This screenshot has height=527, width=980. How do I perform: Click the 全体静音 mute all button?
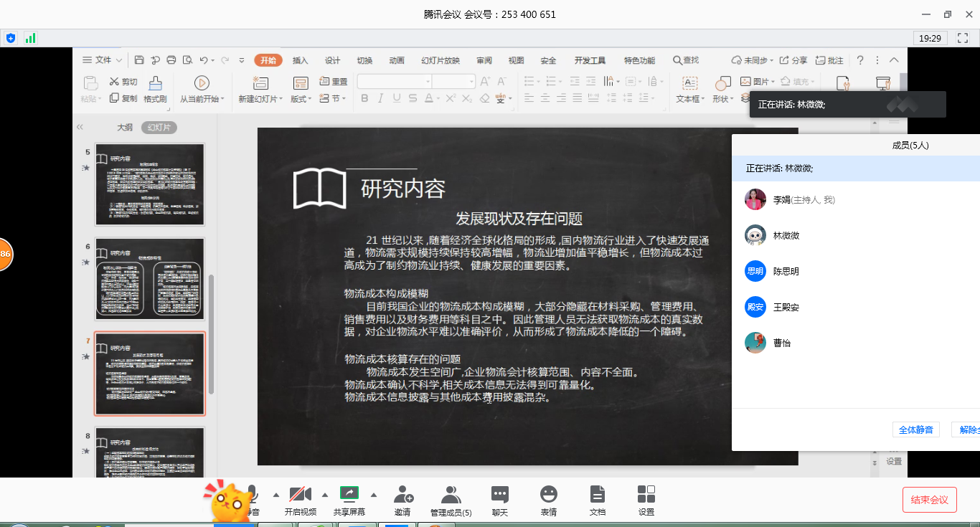click(916, 429)
